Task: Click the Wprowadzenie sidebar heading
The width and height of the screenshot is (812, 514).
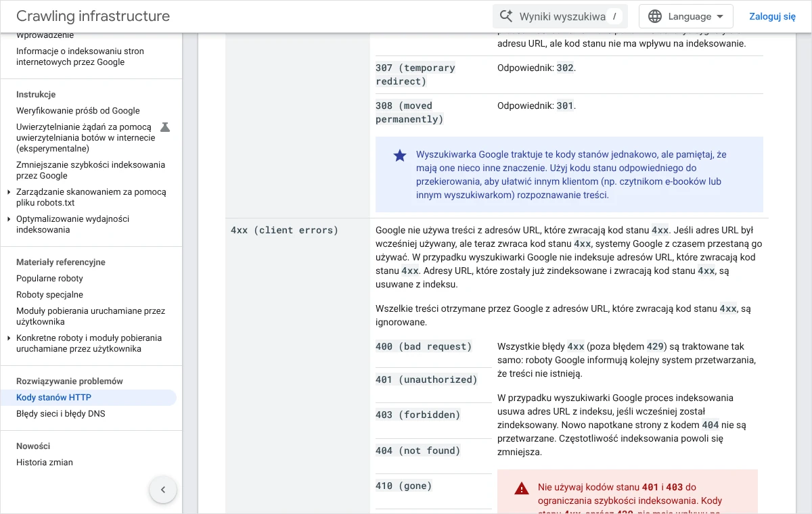Action: point(45,35)
